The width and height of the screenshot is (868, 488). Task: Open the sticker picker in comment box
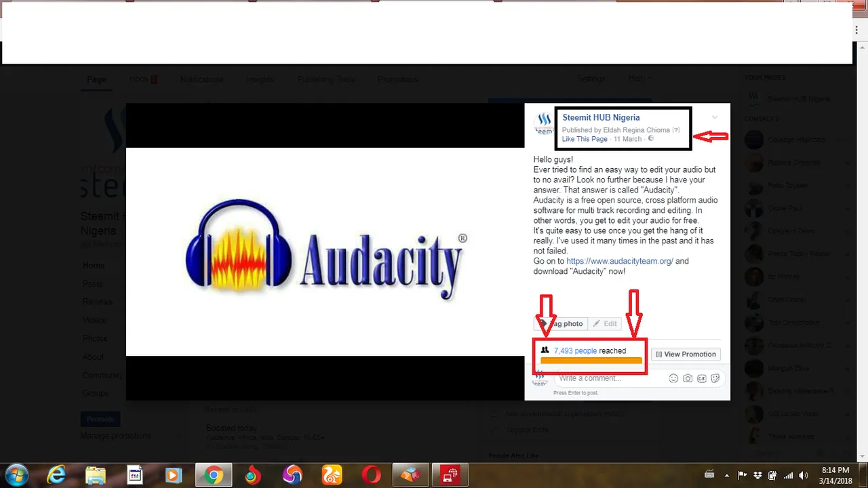click(x=715, y=378)
